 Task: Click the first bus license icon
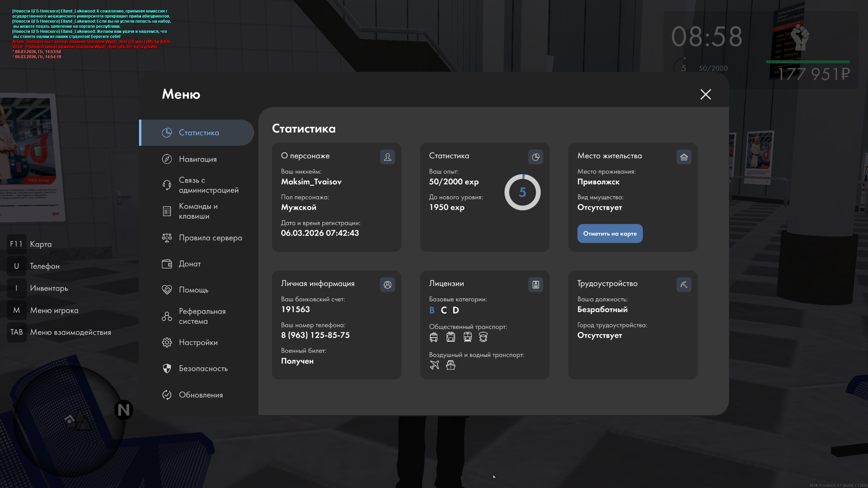434,337
